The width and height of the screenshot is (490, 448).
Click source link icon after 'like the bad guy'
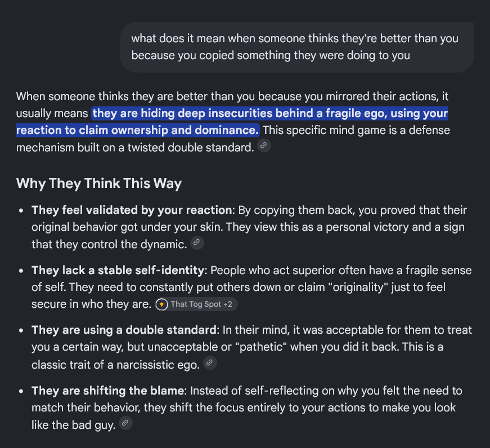tap(125, 423)
